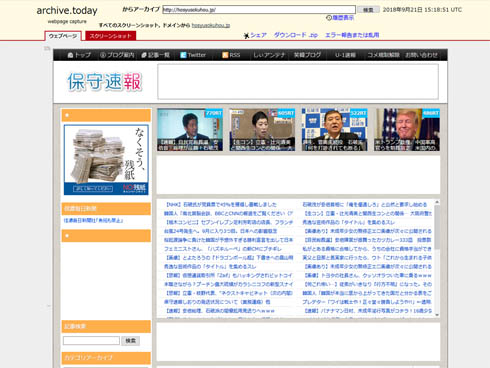The image size is (490, 368).
Task: Click the article list scrollbar down arrow
Action: coord(437,315)
